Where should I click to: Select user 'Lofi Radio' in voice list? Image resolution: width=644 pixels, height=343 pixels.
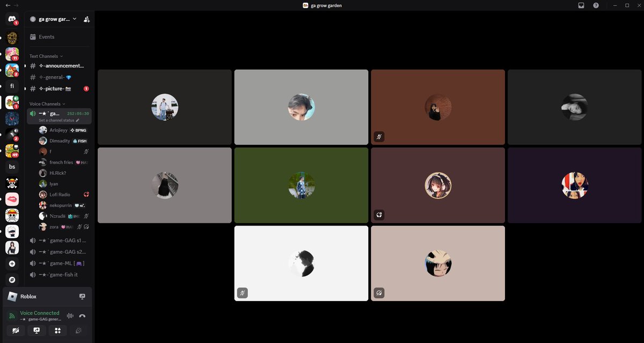(64, 194)
